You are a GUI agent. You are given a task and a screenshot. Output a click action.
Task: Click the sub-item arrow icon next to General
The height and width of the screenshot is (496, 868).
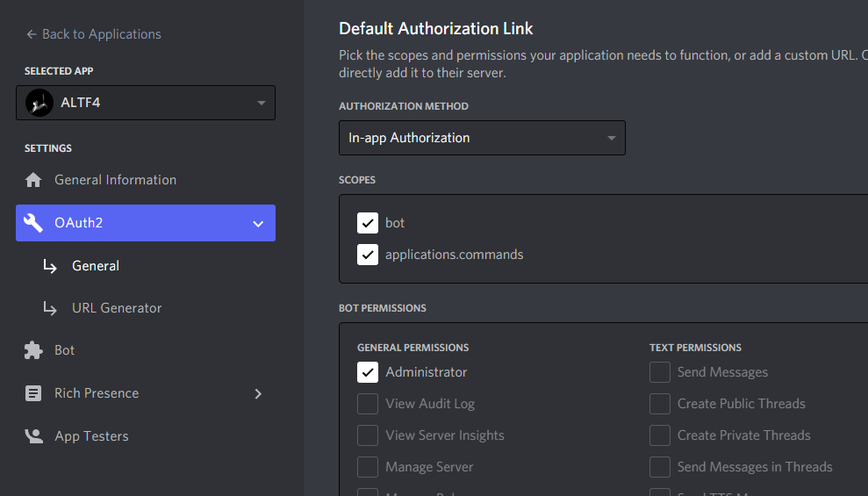tap(50, 266)
